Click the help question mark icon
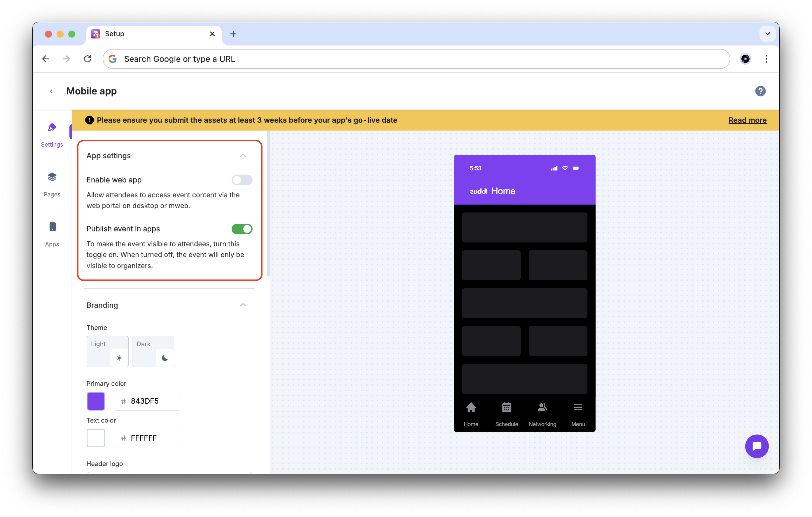The image size is (812, 517). (x=760, y=91)
